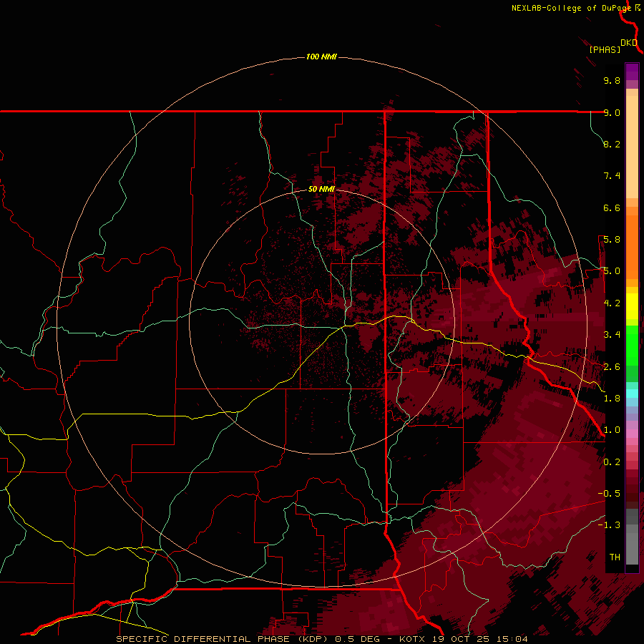The image size is (644, 644).
Task: Click the 1.8 value on the color scale
Action: [612, 399]
